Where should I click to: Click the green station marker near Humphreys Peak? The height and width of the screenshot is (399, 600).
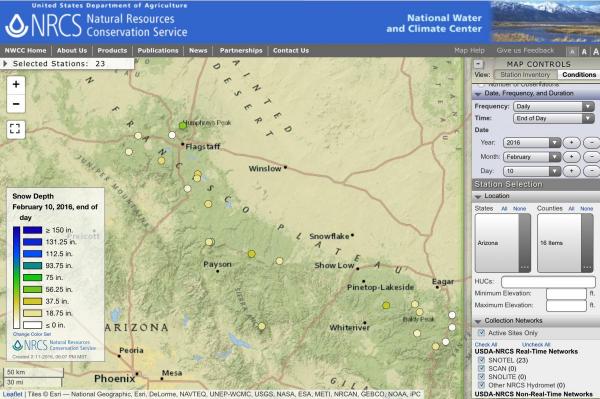point(183,125)
